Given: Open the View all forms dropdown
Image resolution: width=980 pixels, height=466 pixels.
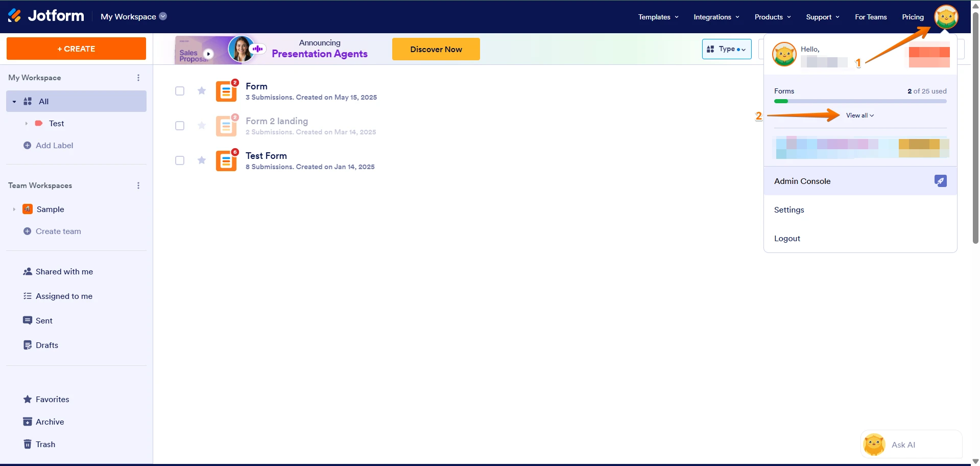Looking at the screenshot, I should pos(859,115).
